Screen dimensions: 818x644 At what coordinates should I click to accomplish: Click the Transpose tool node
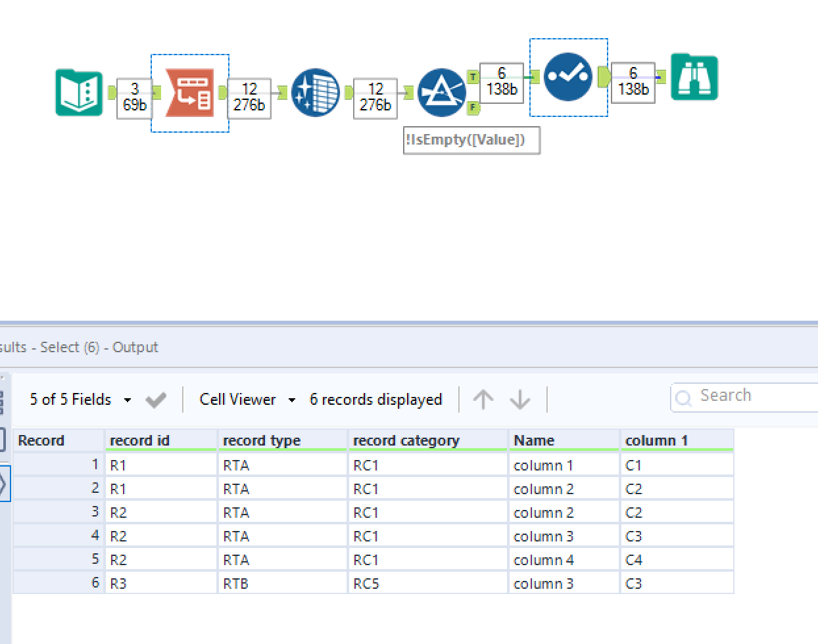tap(189, 93)
